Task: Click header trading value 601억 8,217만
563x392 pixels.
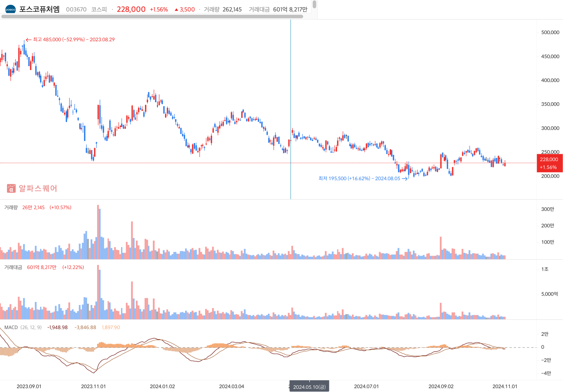Action: pos(290,10)
